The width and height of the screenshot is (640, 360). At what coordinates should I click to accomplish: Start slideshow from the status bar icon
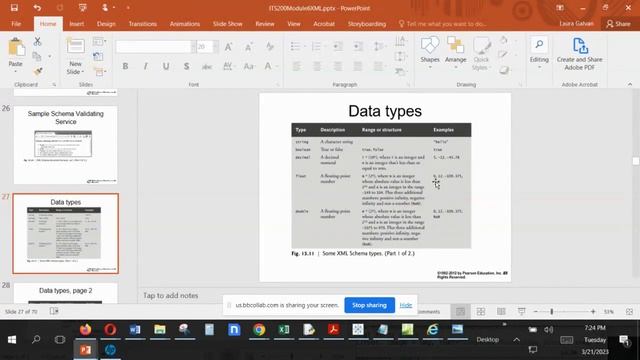pos(522,311)
